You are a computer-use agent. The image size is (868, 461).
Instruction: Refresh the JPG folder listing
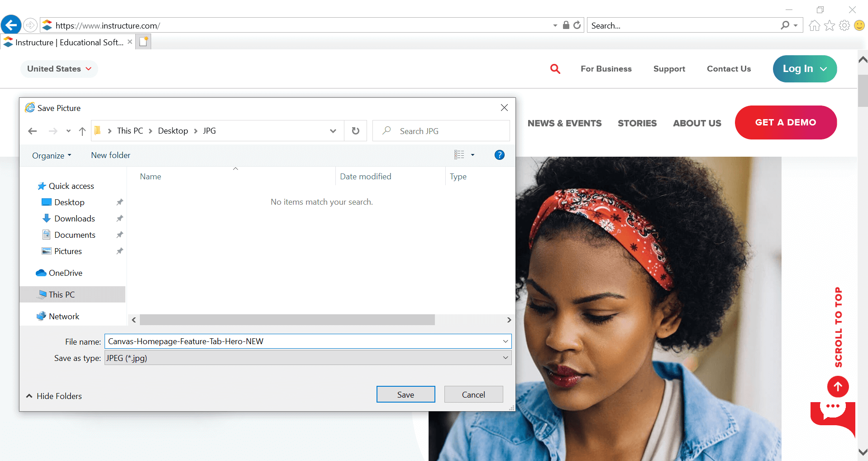(x=356, y=131)
